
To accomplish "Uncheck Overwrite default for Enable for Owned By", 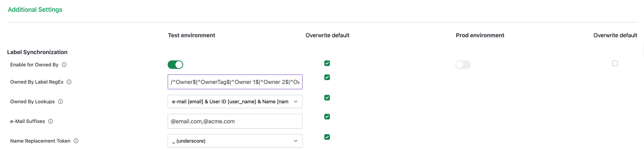I will click(x=327, y=63).
